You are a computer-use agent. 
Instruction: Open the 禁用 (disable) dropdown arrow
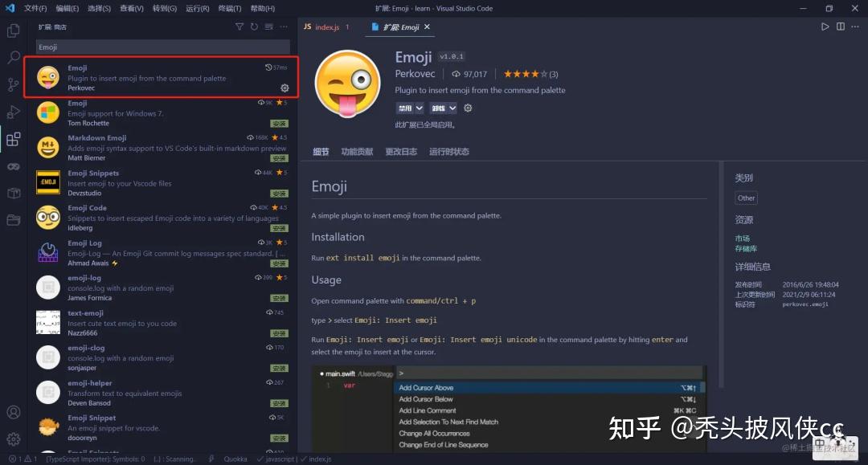pos(419,108)
